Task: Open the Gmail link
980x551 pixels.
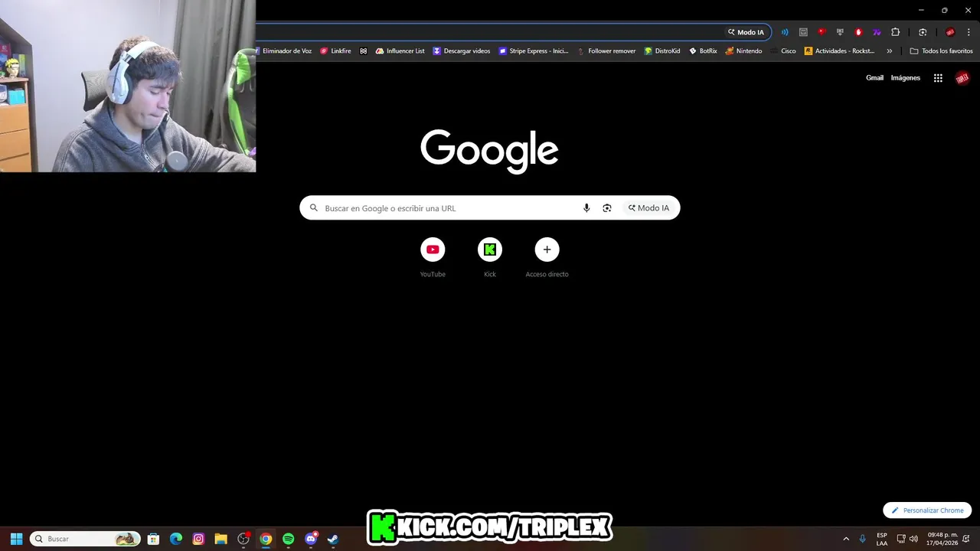Action: coord(874,78)
